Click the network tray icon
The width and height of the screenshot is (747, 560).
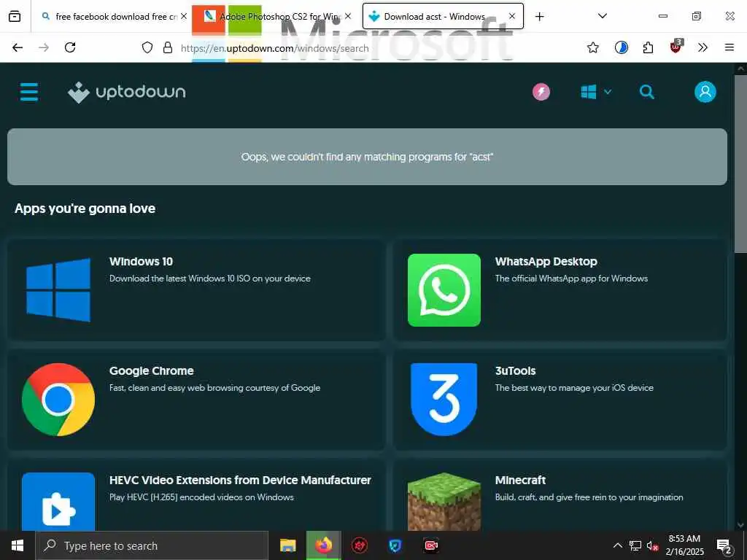635,545
